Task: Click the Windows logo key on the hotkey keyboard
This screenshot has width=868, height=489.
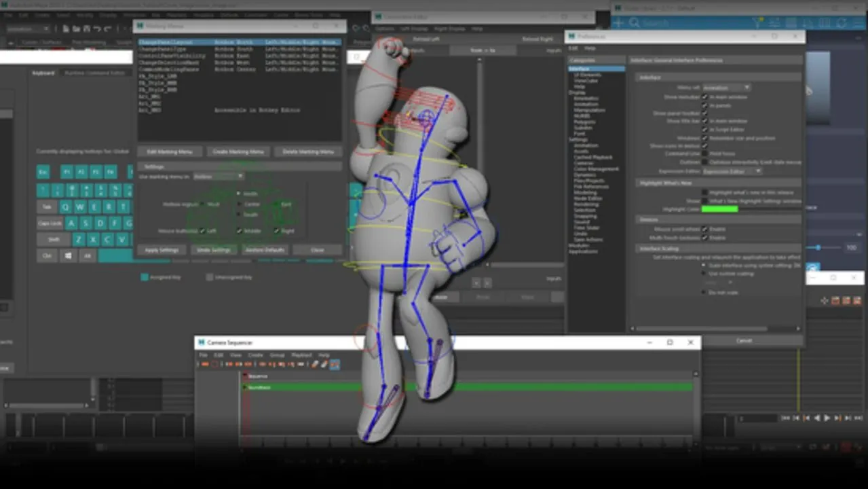Action: [69, 256]
